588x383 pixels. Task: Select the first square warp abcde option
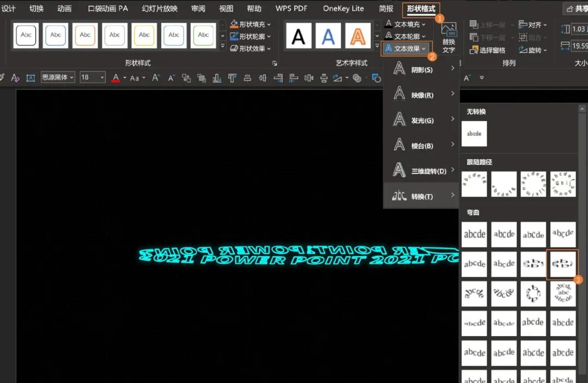pyautogui.click(x=474, y=234)
